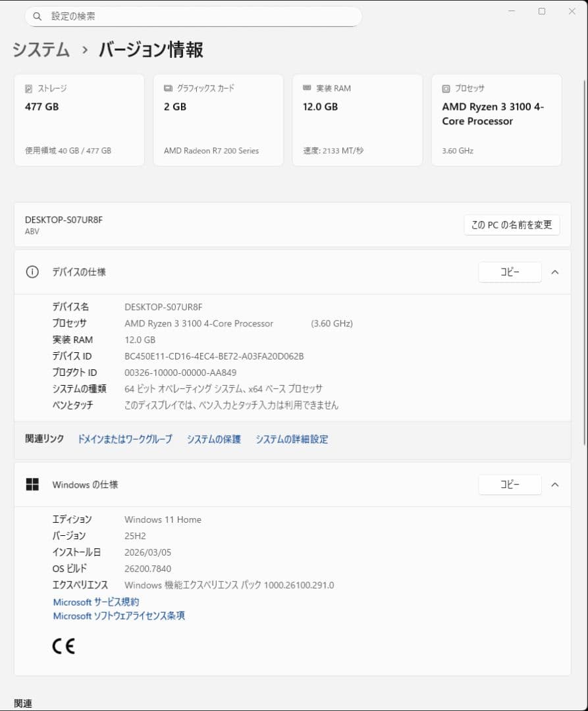
Task: Open システムの詳細設定 link
Action: coord(292,439)
